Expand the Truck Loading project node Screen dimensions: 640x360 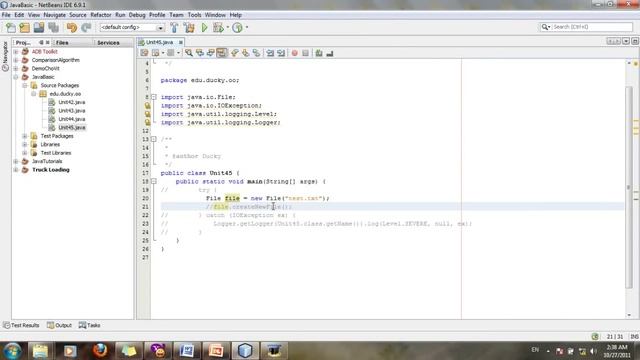(16, 170)
